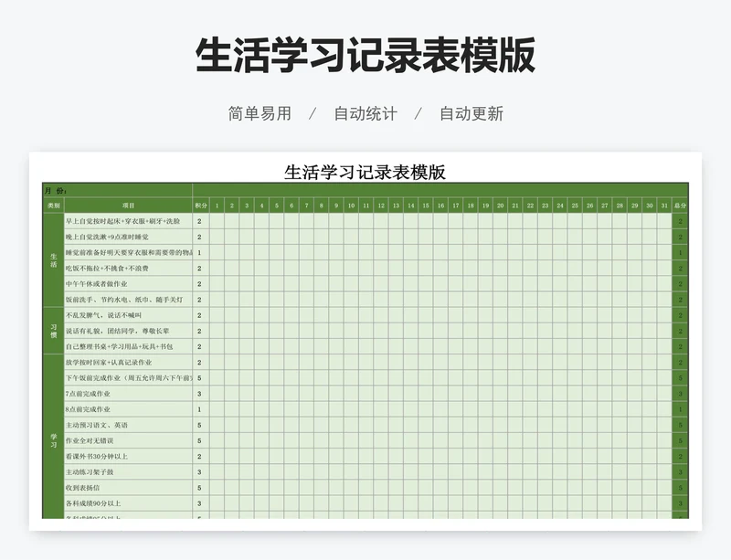Click the 积分 column header

(201, 206)
